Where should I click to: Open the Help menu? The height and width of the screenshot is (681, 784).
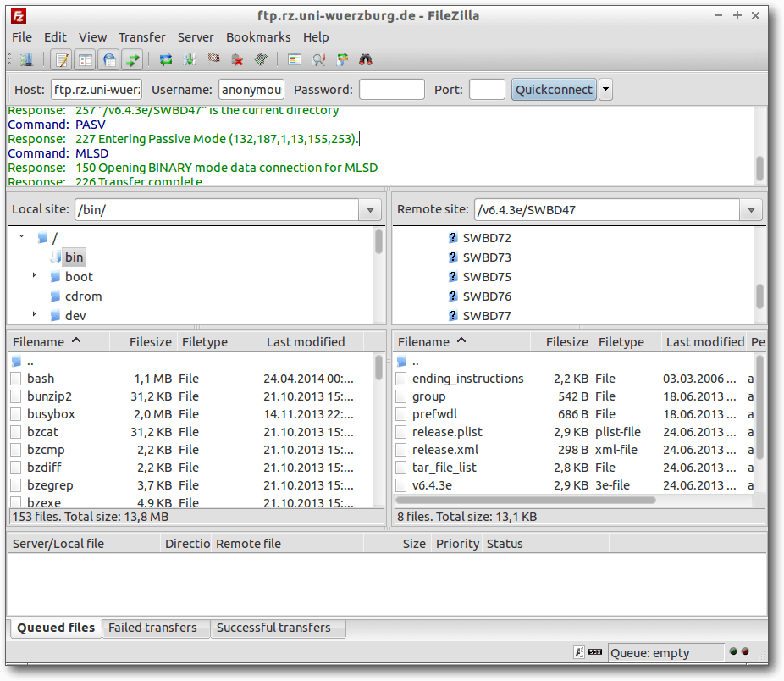(x=316, y=37)
